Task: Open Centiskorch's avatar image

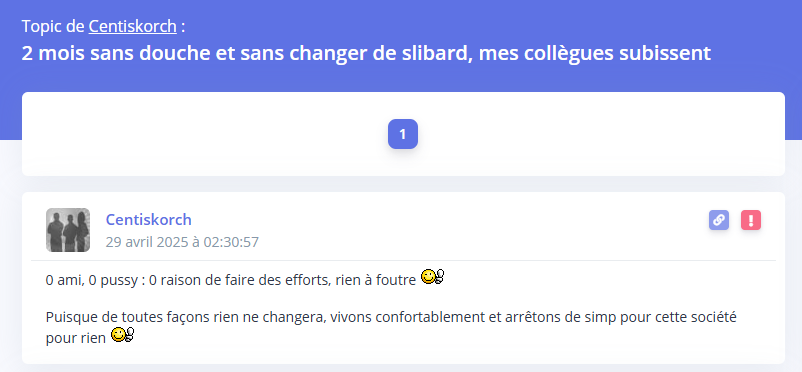Action: pyautogui.click(x=68, y=230)
